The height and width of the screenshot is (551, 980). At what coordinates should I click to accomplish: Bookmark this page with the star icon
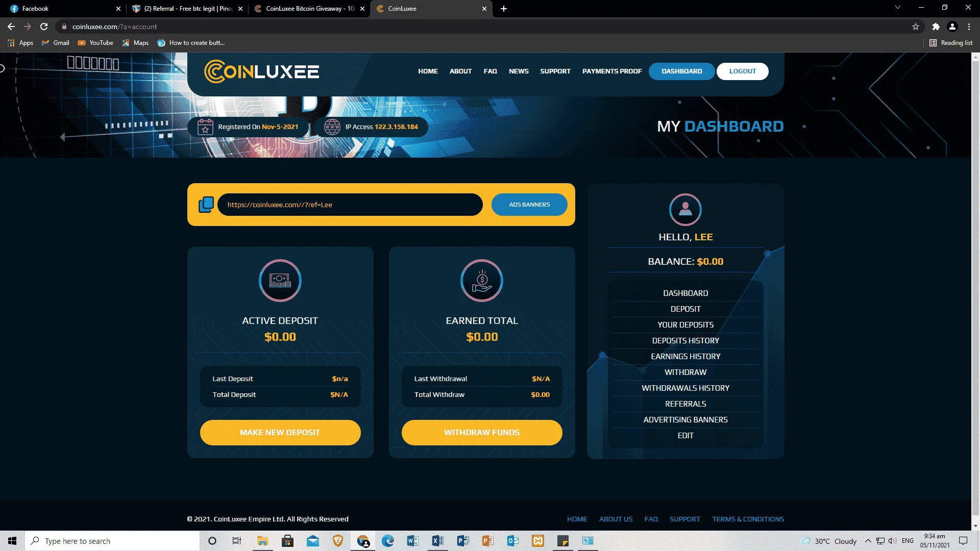(x=916, y=27)
